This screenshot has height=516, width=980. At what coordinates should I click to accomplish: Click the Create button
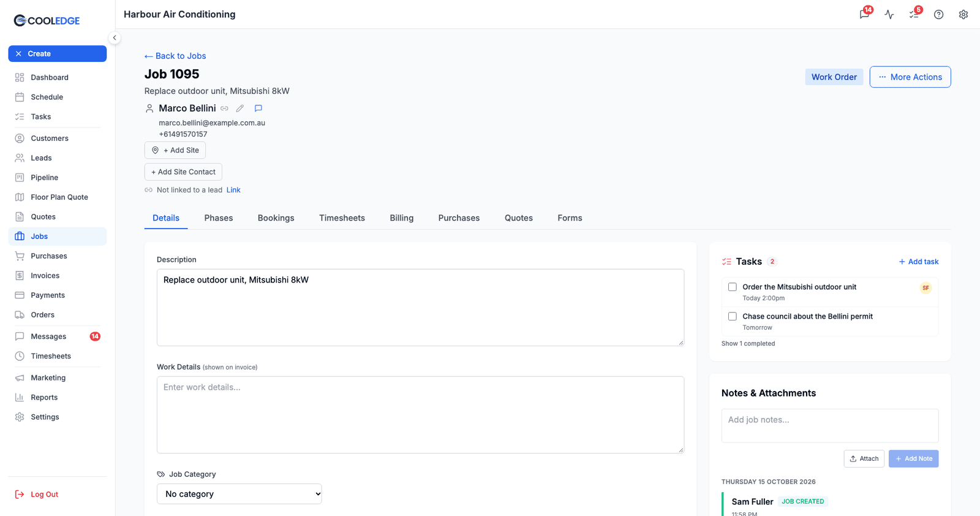pyautogui.click(x=58, y=54)
